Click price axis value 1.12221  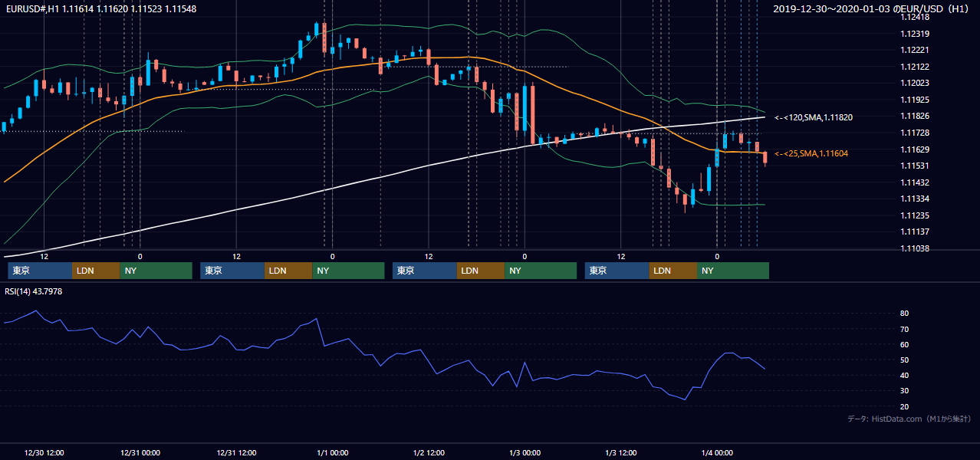[x=915, y=50]
